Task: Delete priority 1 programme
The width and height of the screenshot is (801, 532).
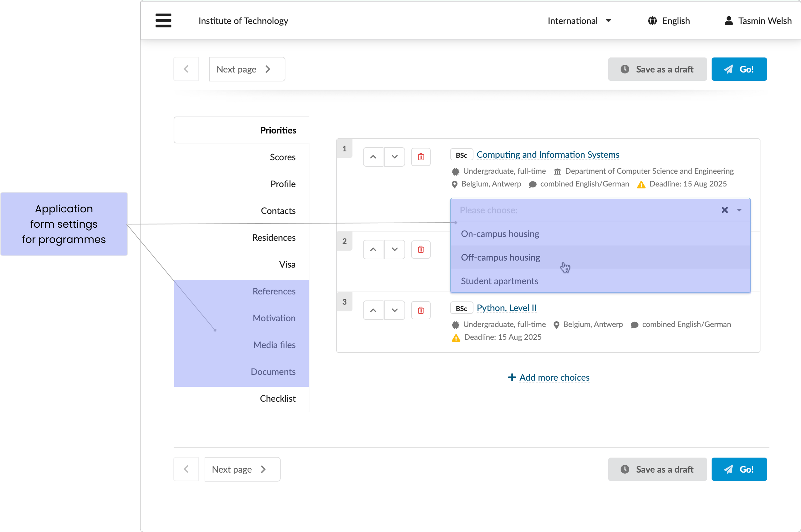Action: (x=421, y=157)
